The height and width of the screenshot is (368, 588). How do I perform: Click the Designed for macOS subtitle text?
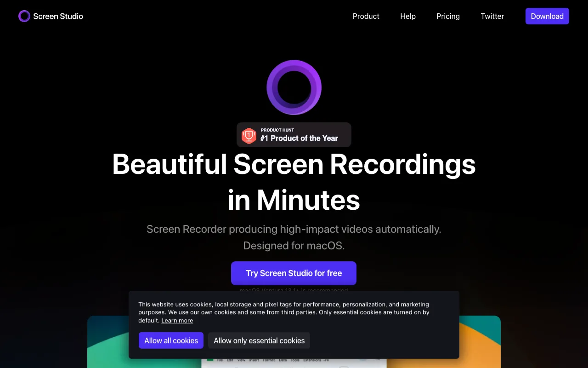[x=294, y=246]
